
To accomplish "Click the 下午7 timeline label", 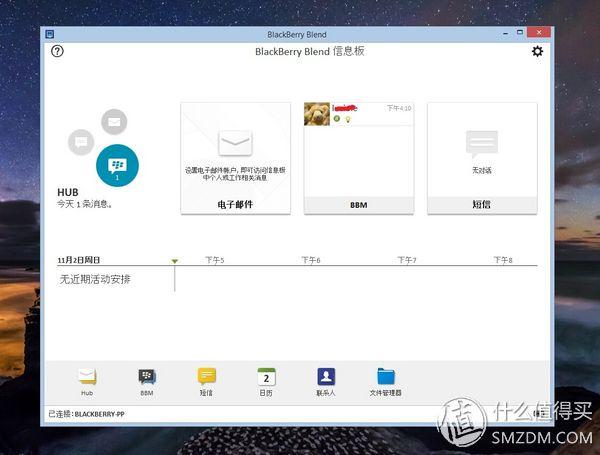I will [407, 260].
